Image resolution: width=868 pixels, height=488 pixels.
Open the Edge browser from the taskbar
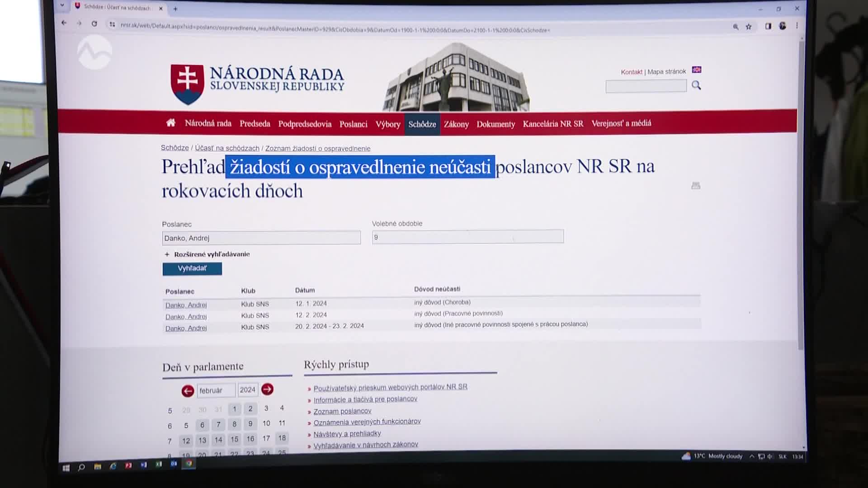coord(113,466)
